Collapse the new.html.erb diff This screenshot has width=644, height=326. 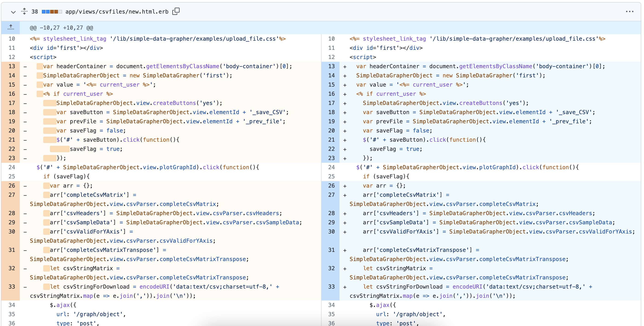13,12
